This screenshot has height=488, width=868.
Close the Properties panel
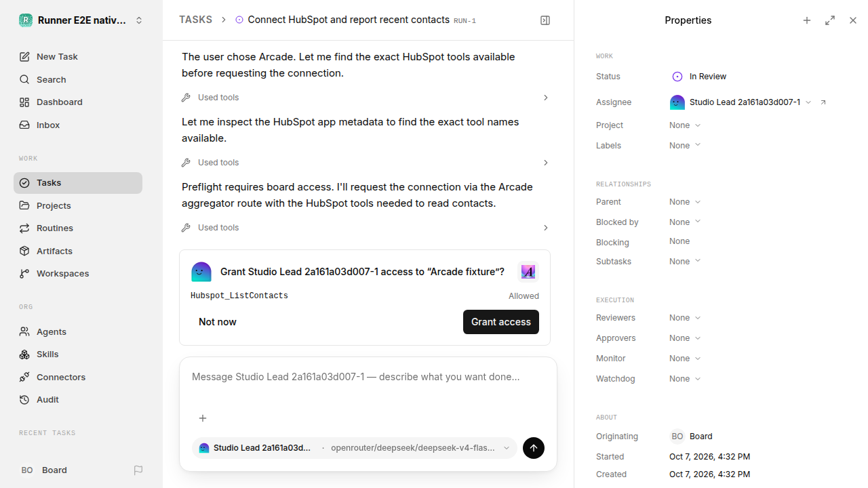[x=853, y=20]
